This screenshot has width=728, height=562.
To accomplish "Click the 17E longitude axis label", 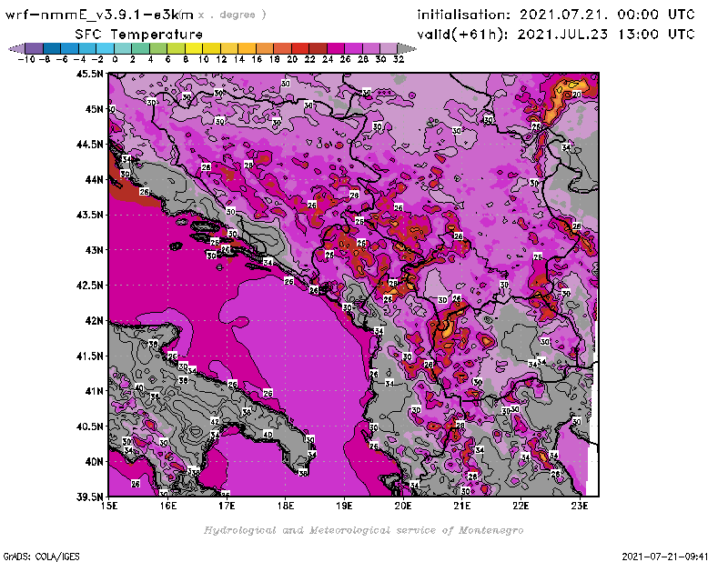I will tap(227, 506).
